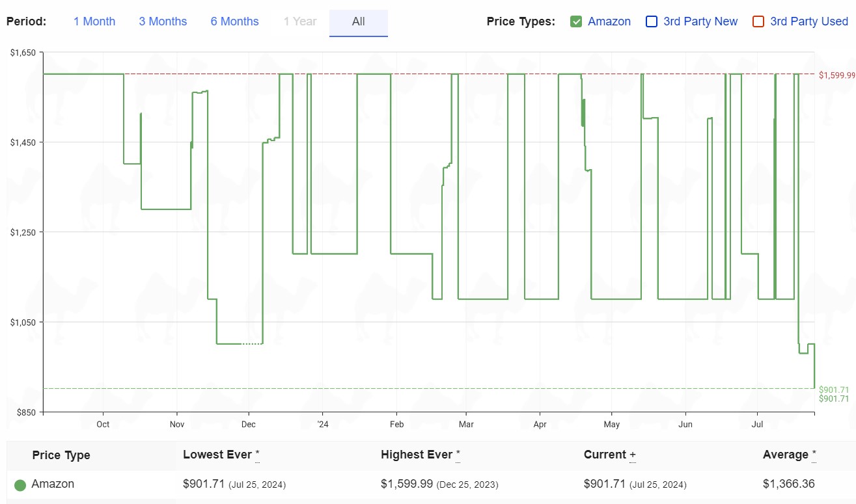
Task: Click the green Amazon dot in table
Action: (x=20, y=484)
